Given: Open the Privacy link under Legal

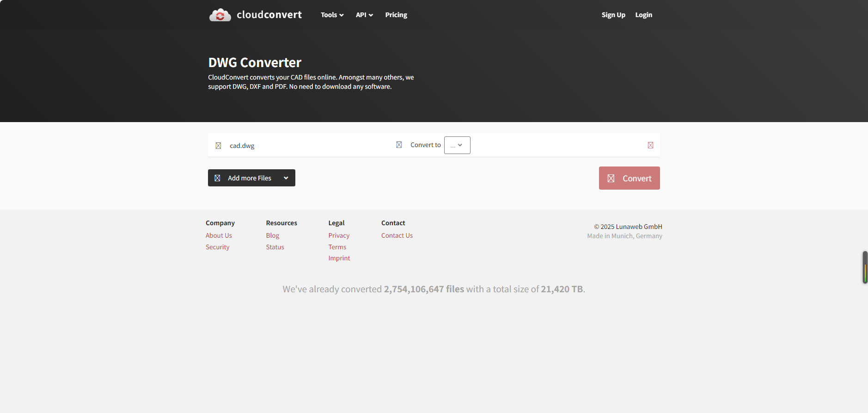Looking at the screenshot, I should (339, 235).
